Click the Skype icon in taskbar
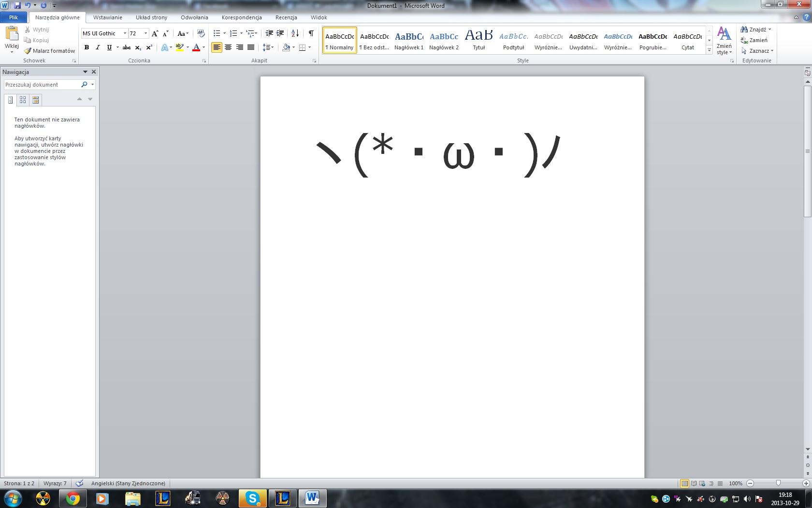 point(252,498)
